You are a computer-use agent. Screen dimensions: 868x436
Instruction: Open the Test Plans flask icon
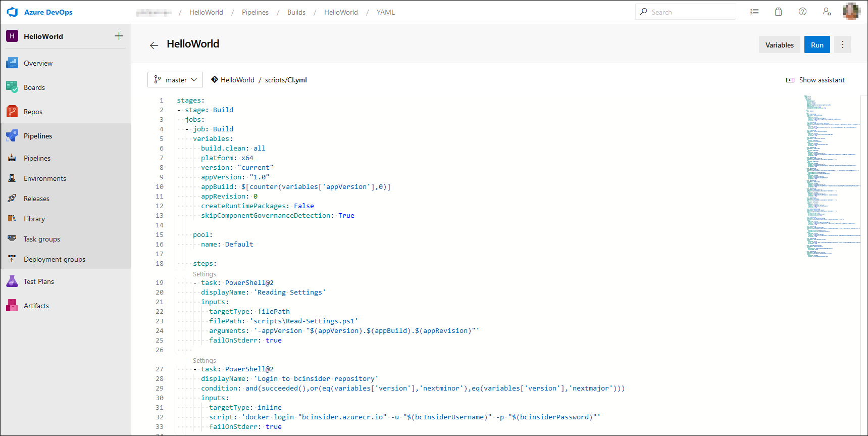pyautogui.click(x=12, y=281)
